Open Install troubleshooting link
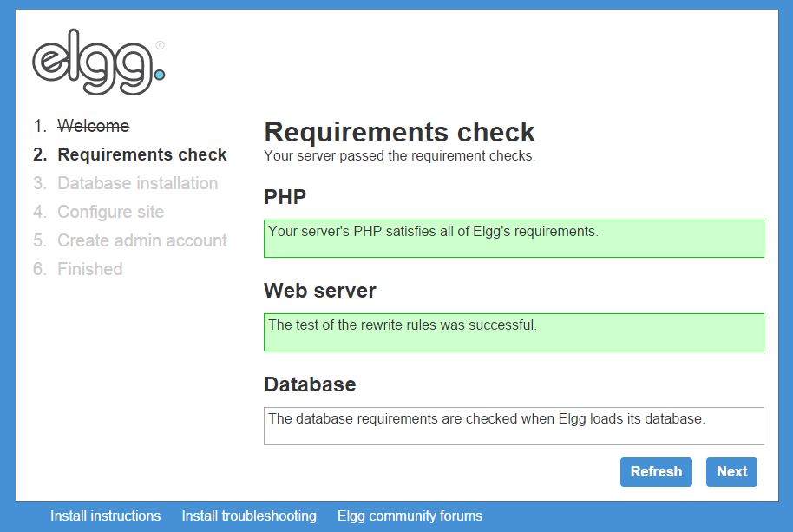Screen dimensions: 793x532 [x=249, y=516]
